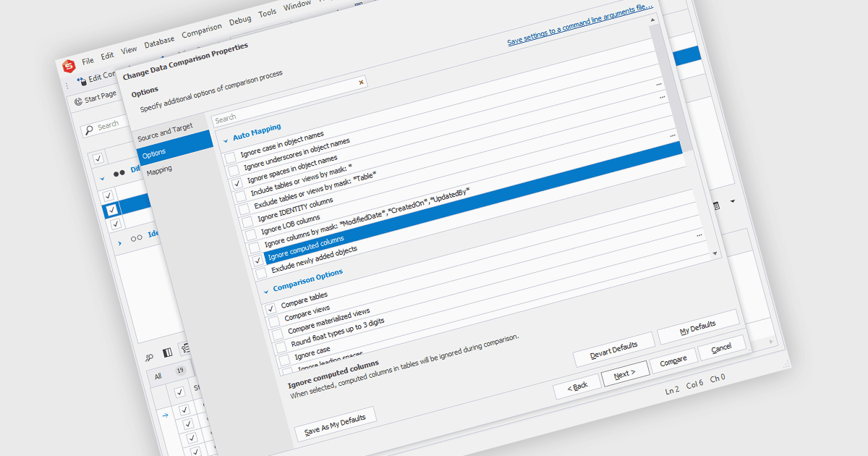
Task: Click the magnifier icon in background search box
Action: pos(89,130)
